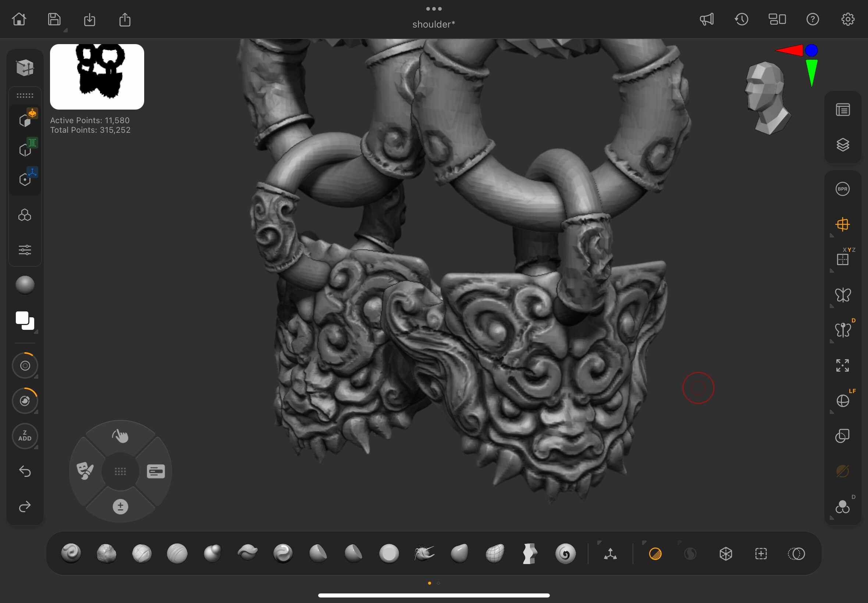The image size is (868, 603).
Task: Select the gray material sphere swatch
Action: [25, 285]
